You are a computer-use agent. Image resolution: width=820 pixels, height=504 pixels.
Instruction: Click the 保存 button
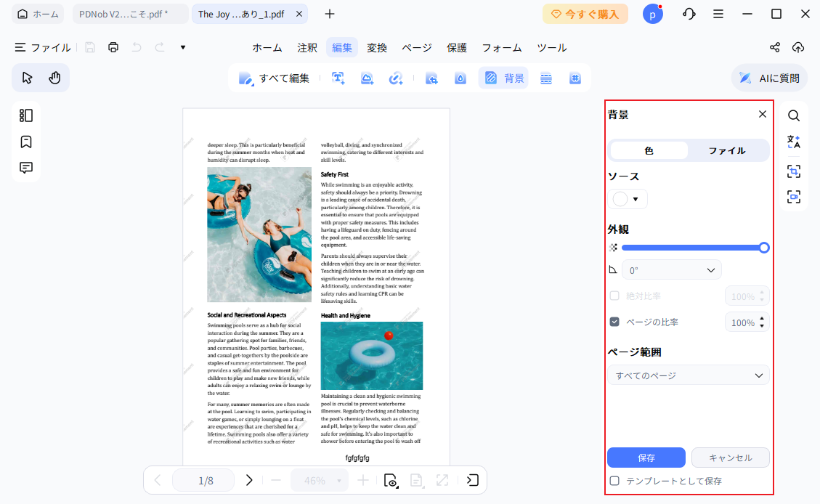click(x=646, y=458)
